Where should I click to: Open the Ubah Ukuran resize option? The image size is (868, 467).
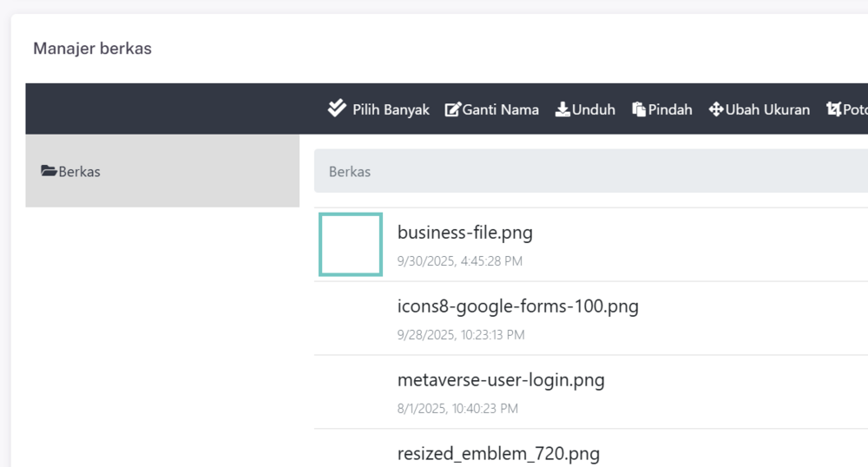pos(767,109)
